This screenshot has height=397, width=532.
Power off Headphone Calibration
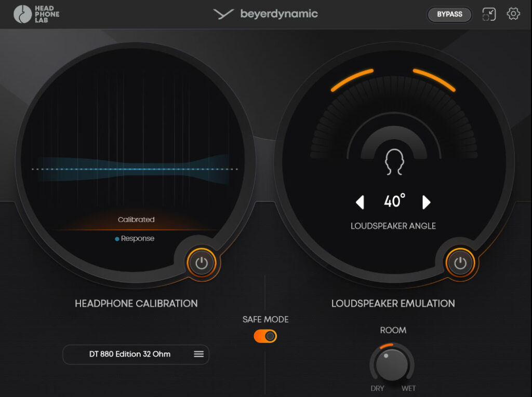point(202,263)
